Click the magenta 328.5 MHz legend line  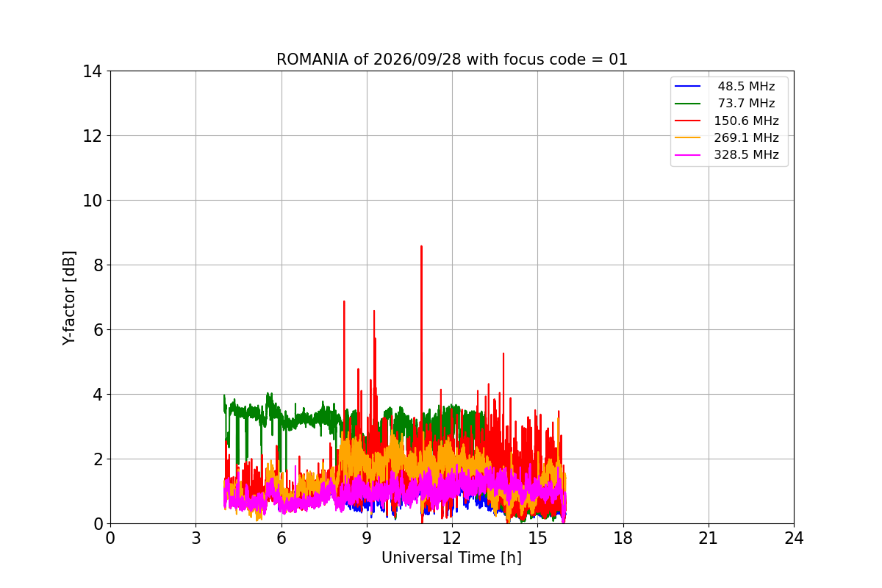[688, 155]
